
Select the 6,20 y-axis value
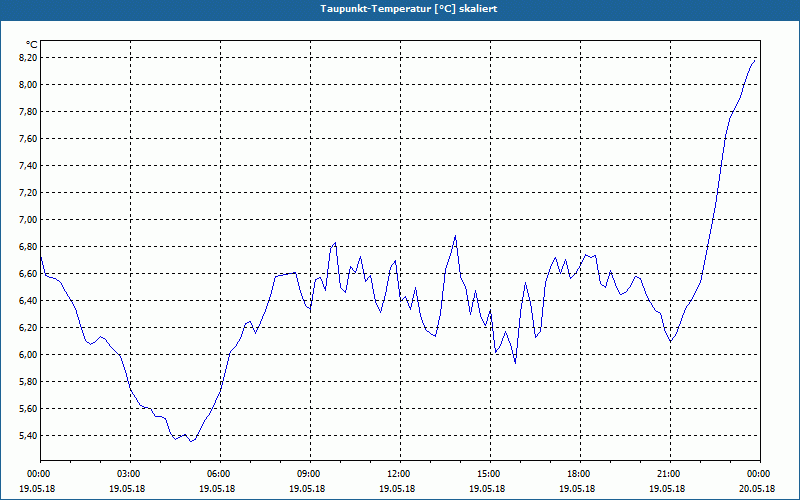click(28, 328)
